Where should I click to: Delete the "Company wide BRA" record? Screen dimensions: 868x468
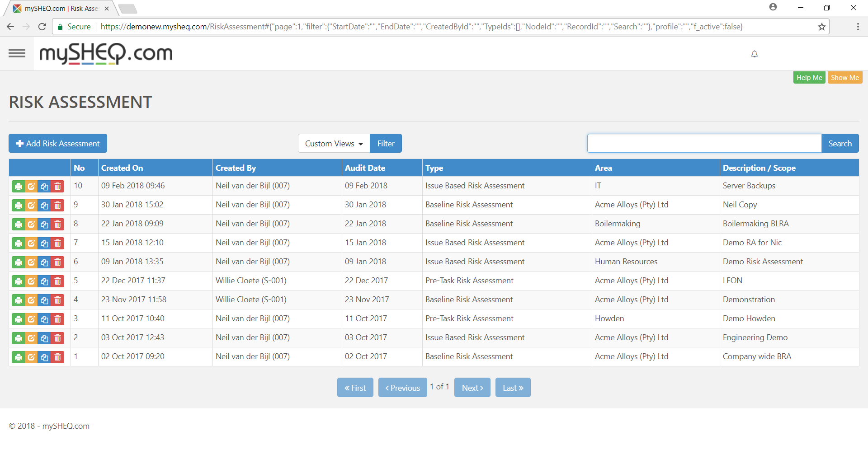[x=58, y=356]
